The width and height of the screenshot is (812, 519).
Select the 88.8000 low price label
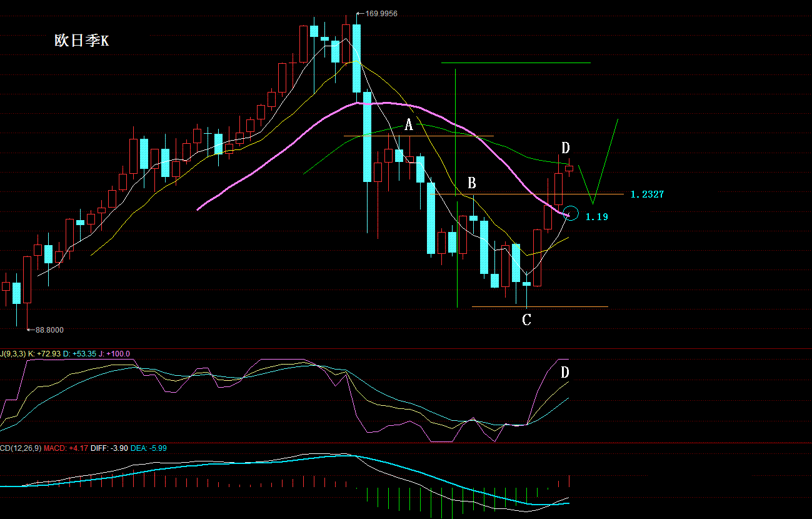coord(49,330)
